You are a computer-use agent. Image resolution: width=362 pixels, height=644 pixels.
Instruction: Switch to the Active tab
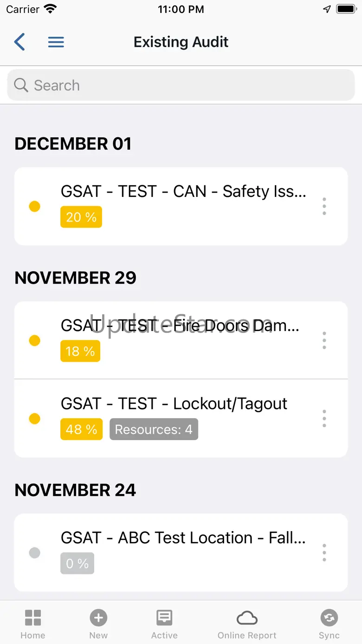[164, 624]
